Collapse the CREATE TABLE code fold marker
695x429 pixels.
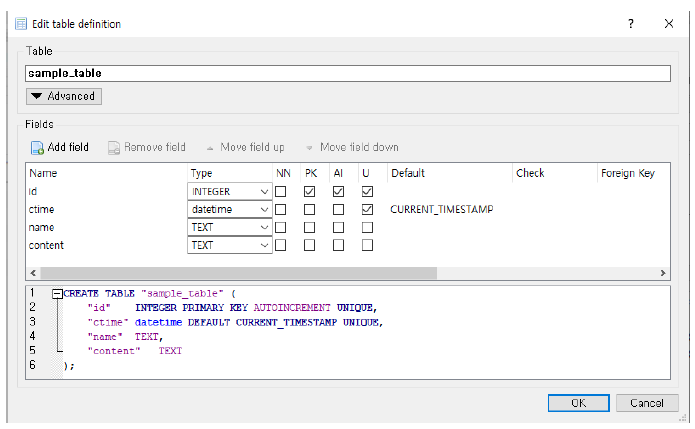point(57,294)
